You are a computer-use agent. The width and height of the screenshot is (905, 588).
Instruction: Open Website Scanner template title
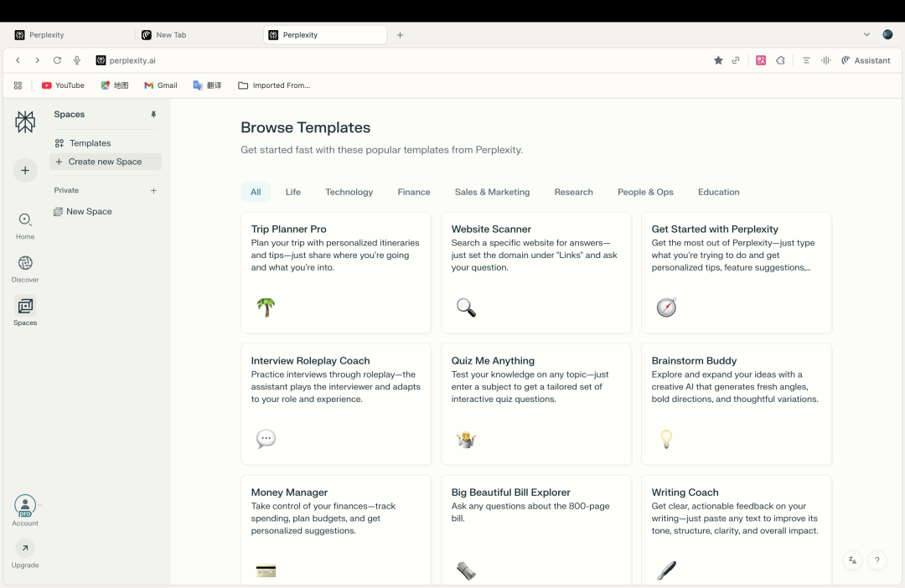(x=491, y=229)
